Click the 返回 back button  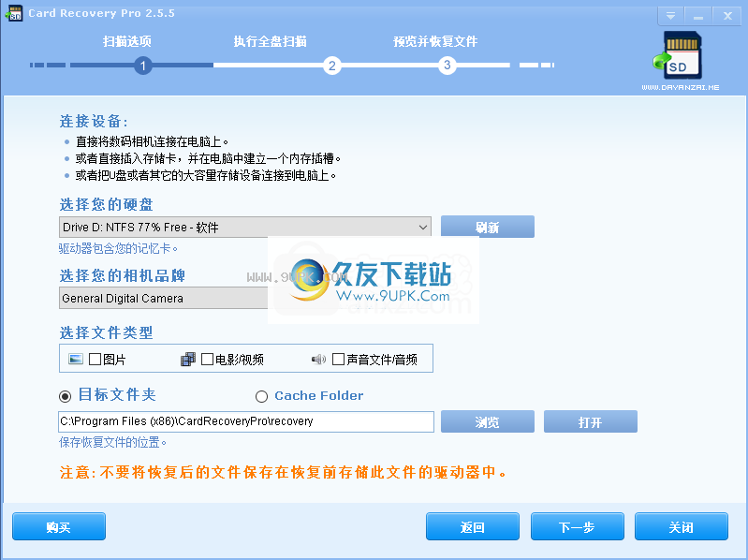(x=473, y=526)
